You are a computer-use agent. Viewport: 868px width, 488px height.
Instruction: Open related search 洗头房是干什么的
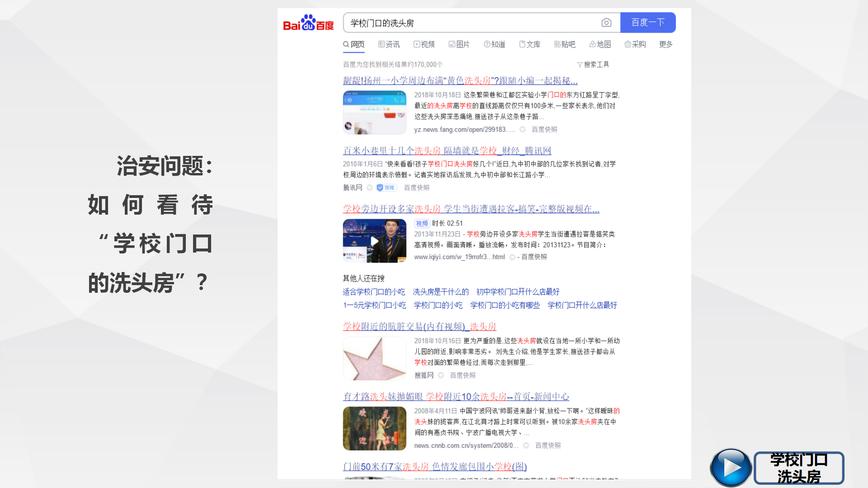point(440,292)
